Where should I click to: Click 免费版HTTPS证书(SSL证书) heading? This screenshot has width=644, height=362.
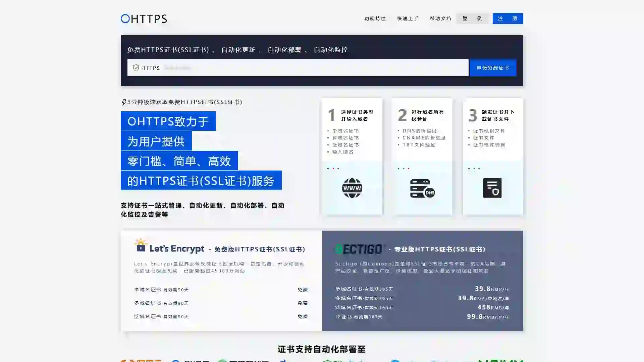coord(260,249)
